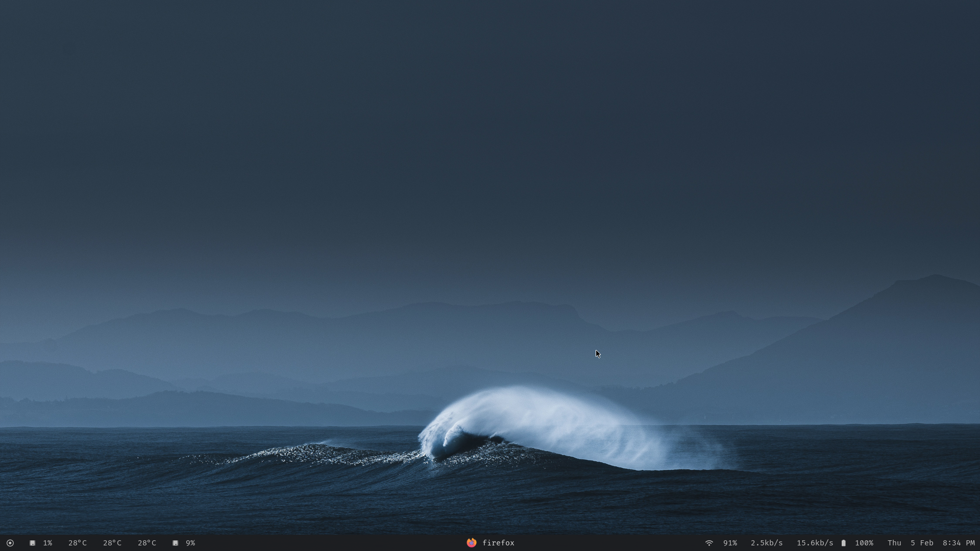Viewport: 980px width, 551px height.
Task: Open the Wi-Fi signal icon
Action: [x=709, y=543]
